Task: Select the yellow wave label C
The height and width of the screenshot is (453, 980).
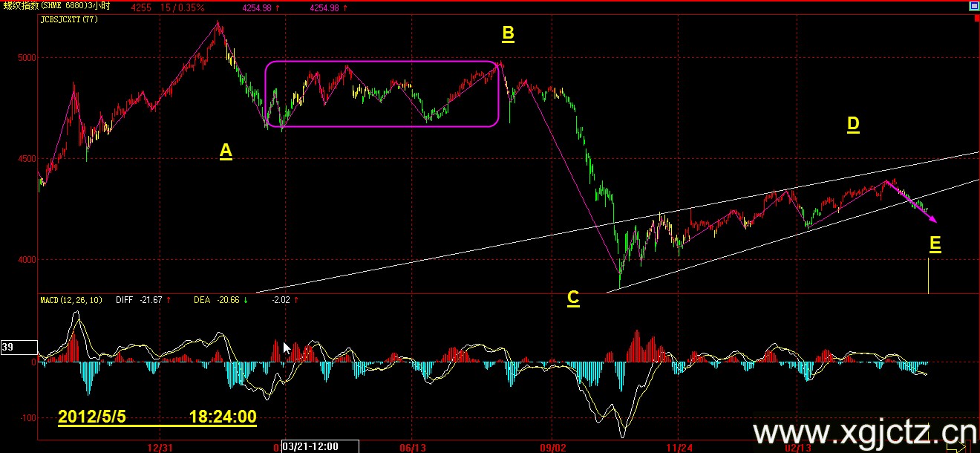Action: (x=573, y=299)
